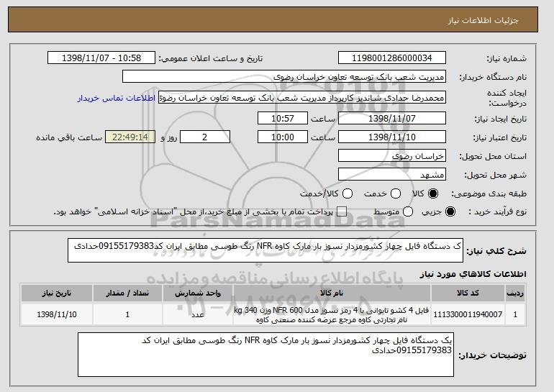Click the quantity cell 1 in the goods row

(127, 314)
